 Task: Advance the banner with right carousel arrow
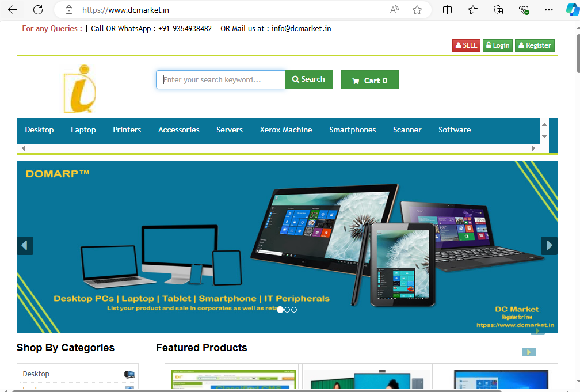pos(549,245)
